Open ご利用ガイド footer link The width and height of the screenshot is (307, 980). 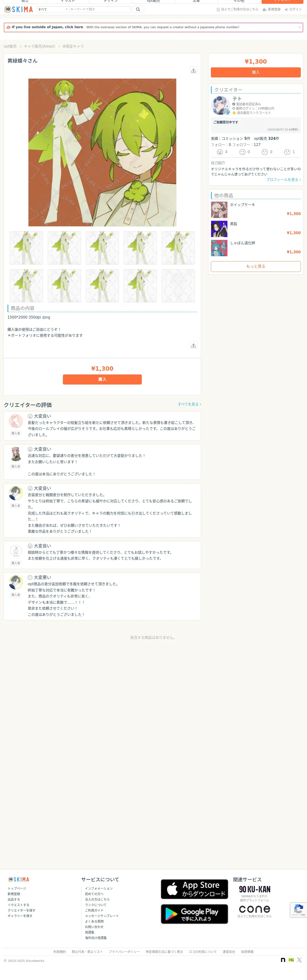pyautogui.click(x=94, y=910)
